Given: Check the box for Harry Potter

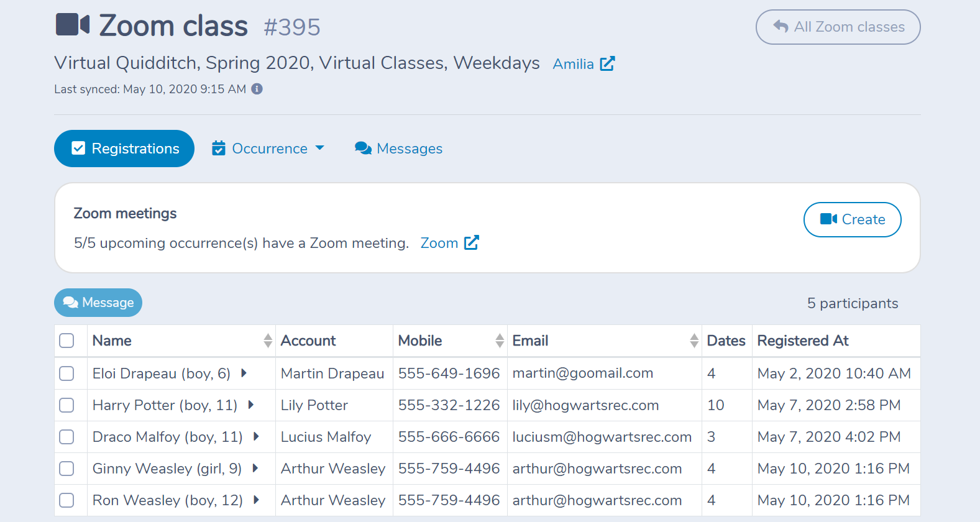Looking at the screenshot, I should point(66,405).
